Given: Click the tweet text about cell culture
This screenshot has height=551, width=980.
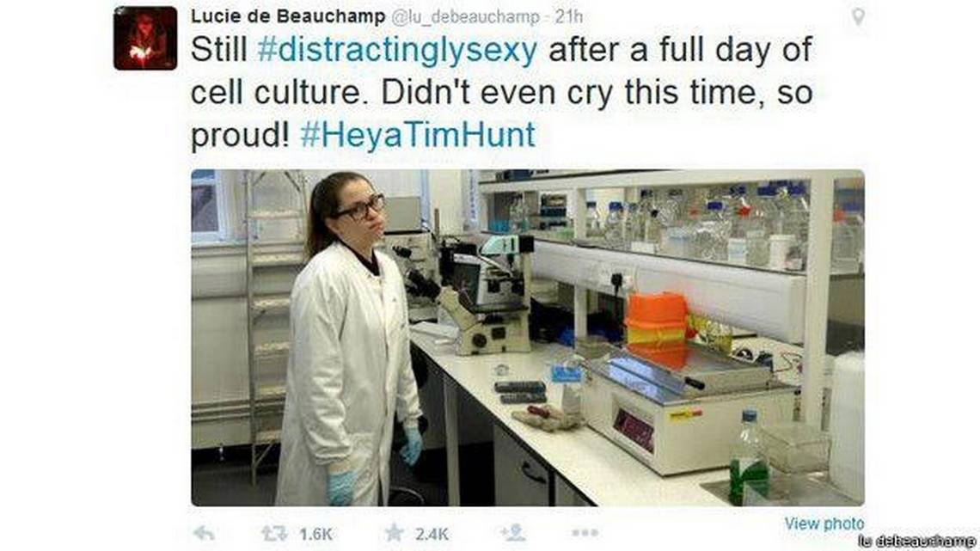Looking at the screenshot, I should [x=502, y=93].
